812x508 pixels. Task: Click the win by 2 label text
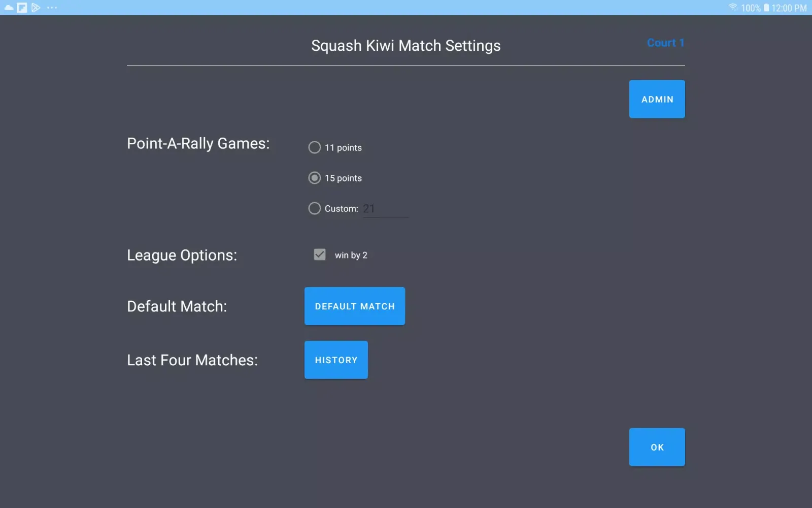tap(351, 255)
